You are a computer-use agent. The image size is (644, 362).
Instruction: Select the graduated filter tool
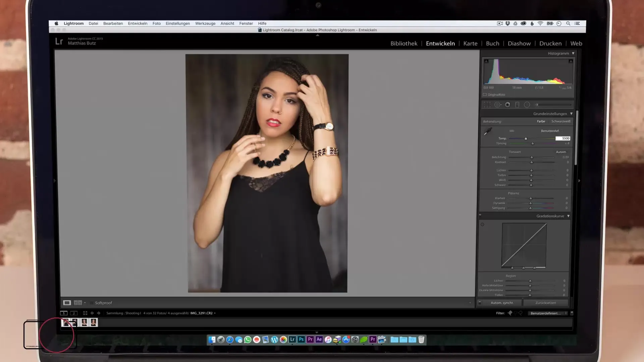tap(517, 105)
